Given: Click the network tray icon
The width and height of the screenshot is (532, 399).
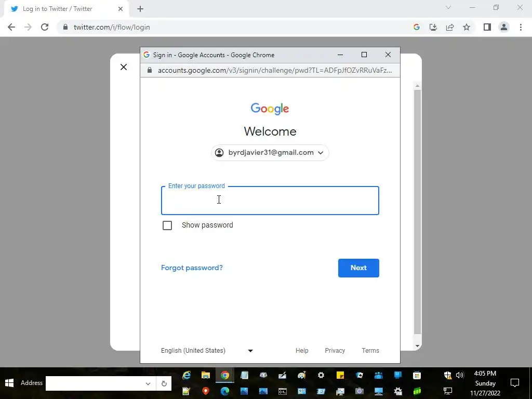Looking at the screenshot, I should (448, 391).
